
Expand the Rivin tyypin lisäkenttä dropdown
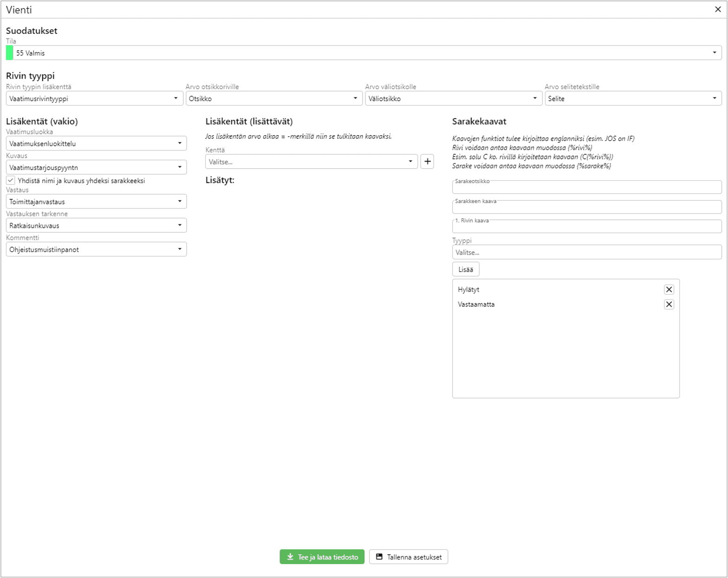coord(94,99)
